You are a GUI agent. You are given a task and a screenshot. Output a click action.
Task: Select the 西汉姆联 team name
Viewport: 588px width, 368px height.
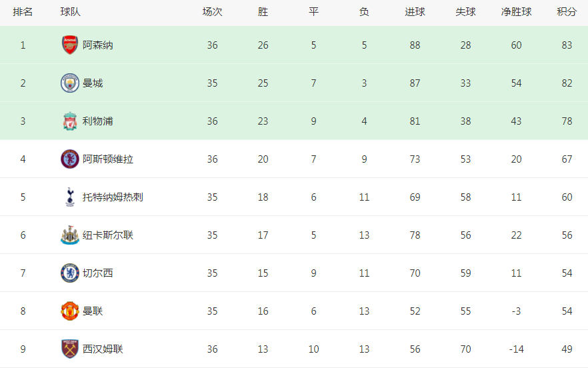(x=103, y=349)
